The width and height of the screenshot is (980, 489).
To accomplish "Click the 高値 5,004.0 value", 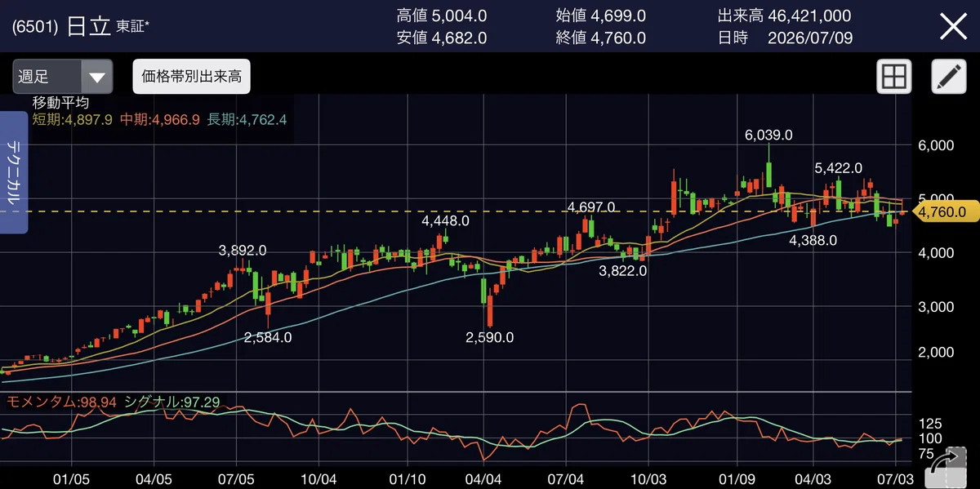I will pos(442,16).
